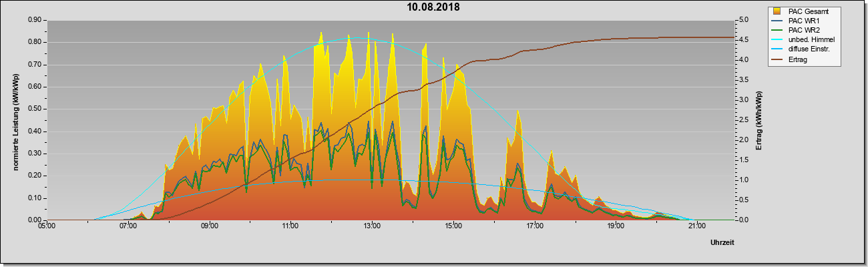
Task: Click the 1.0 right axis value
Action: pyautogui.click(x=742, y=180)
